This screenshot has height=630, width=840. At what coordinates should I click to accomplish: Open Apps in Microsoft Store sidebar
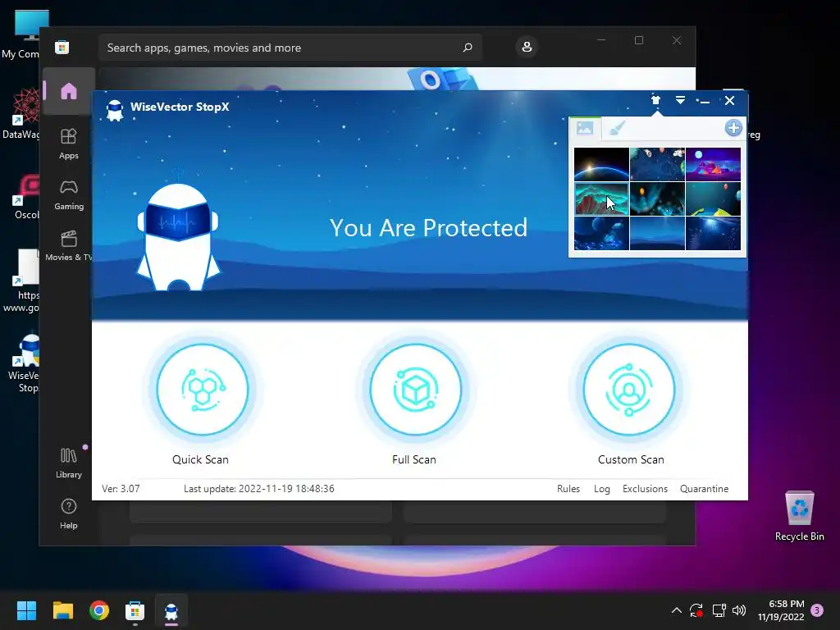click(x=69, y=144)
